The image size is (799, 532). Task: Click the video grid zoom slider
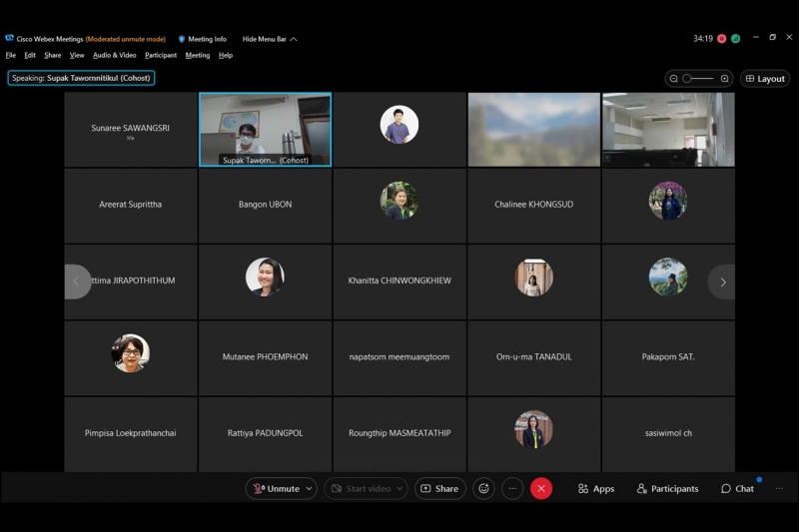[x=698, y=79]
